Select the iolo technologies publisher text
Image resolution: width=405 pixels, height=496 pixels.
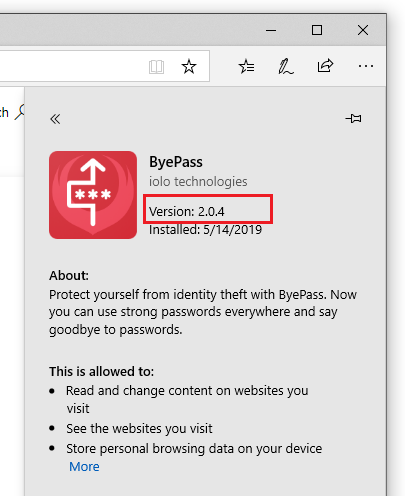(x=198, y=182)
